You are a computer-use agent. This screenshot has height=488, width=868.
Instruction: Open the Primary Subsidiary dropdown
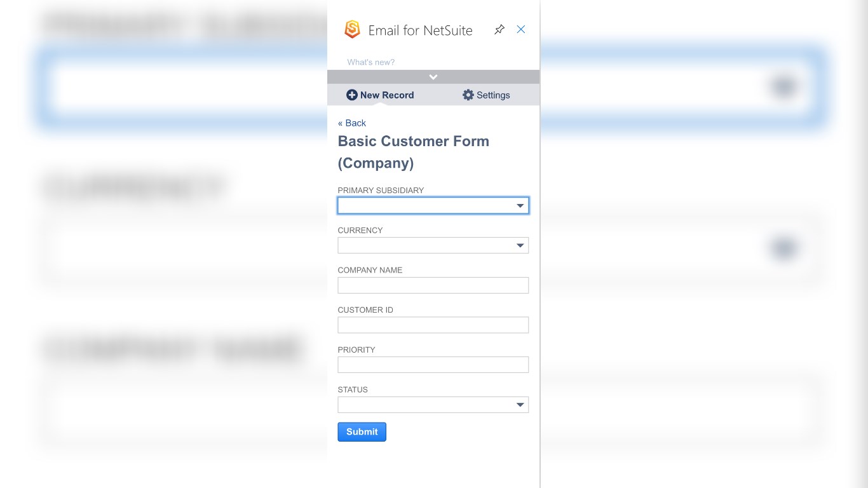433,206
